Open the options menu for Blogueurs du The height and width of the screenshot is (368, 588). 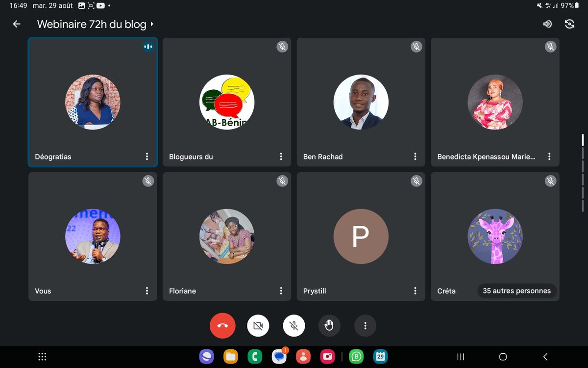(281, 157)
